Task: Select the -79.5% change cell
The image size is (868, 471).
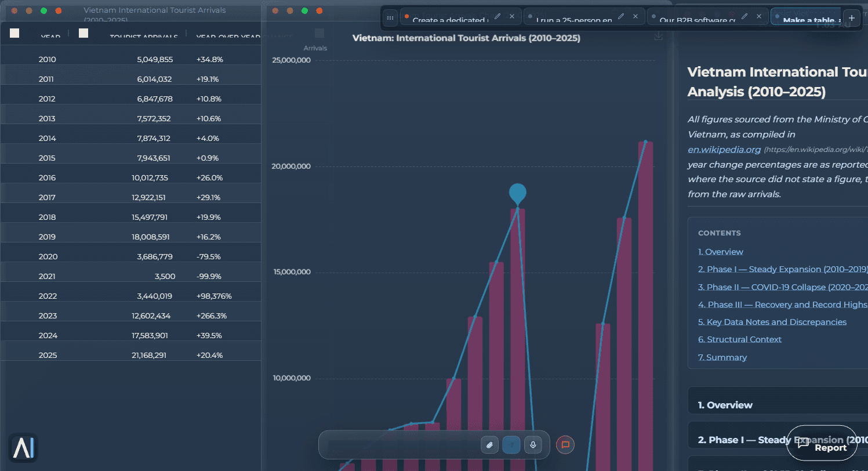Action: point(208,256)
